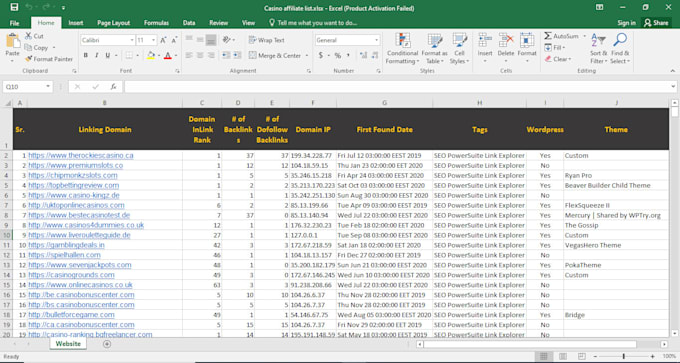680x363 pixels.
Task: Toggle Wrap Text
Action: (x=266, y=40)
